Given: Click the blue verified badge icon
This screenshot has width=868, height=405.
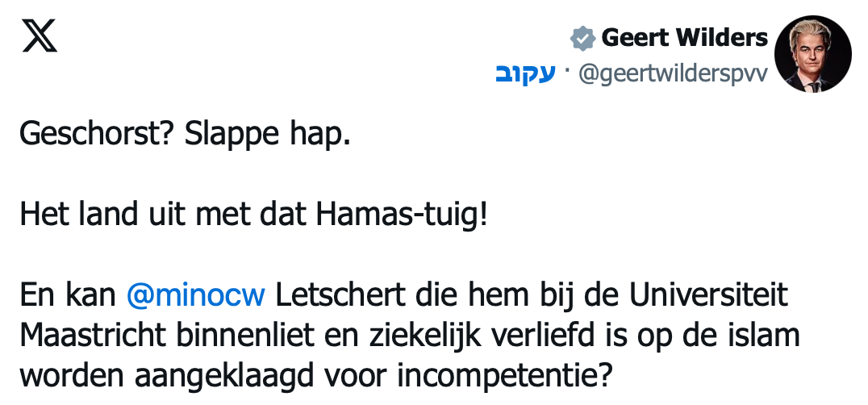Looking at the screenshot, I should click(583, 39).
